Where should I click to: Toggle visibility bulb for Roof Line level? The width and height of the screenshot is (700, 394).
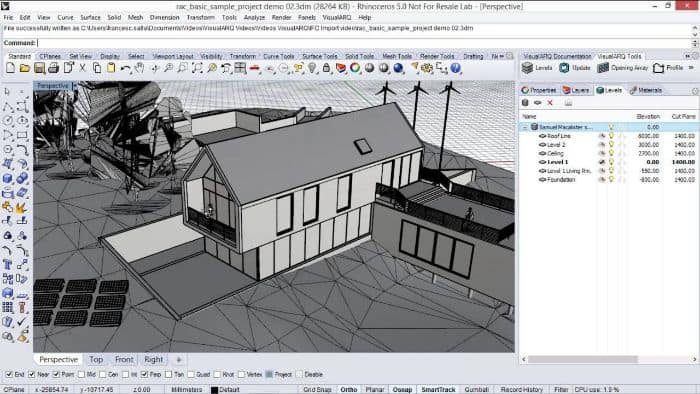[x=611, y=136]
